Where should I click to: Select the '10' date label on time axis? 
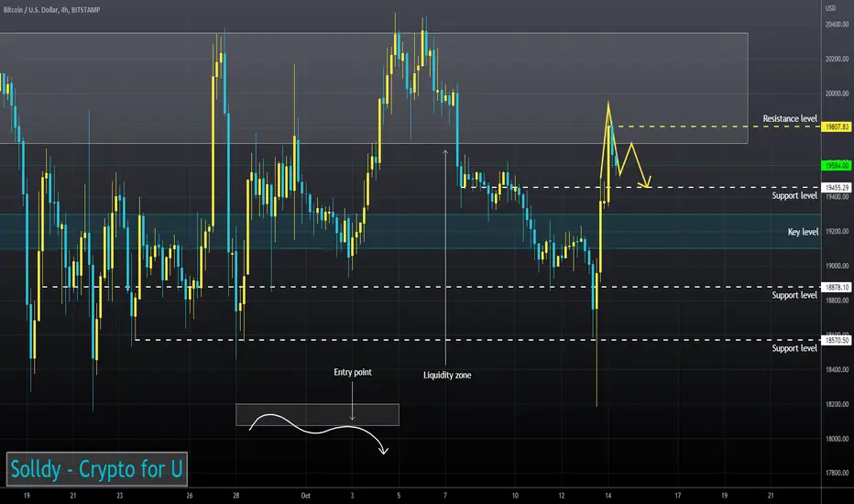click(x=515, y=496)
